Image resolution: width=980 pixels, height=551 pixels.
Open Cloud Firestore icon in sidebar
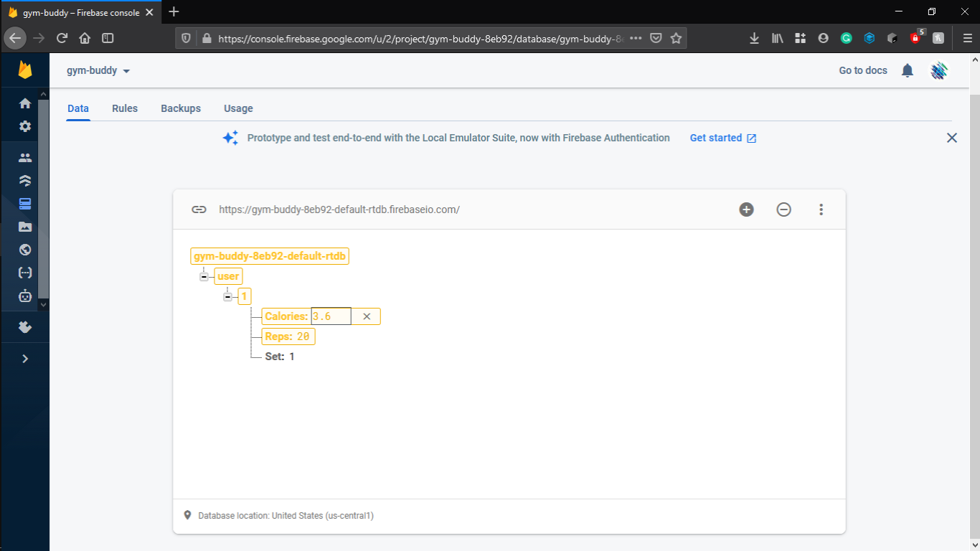[x=25, y=181]
